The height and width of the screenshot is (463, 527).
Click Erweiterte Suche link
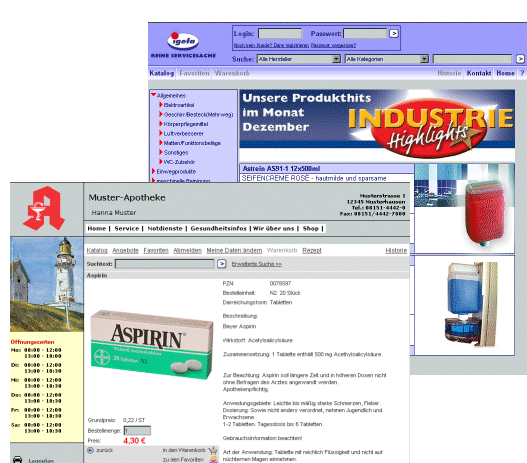[256, 264]
